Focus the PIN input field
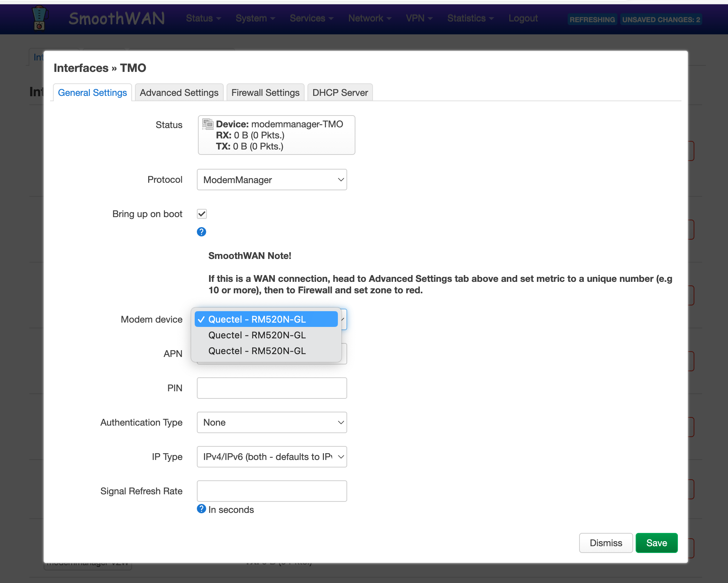Image resolution: width=728 pixels, height=583 pixels. pyautogui.click(x=272, y=388)
